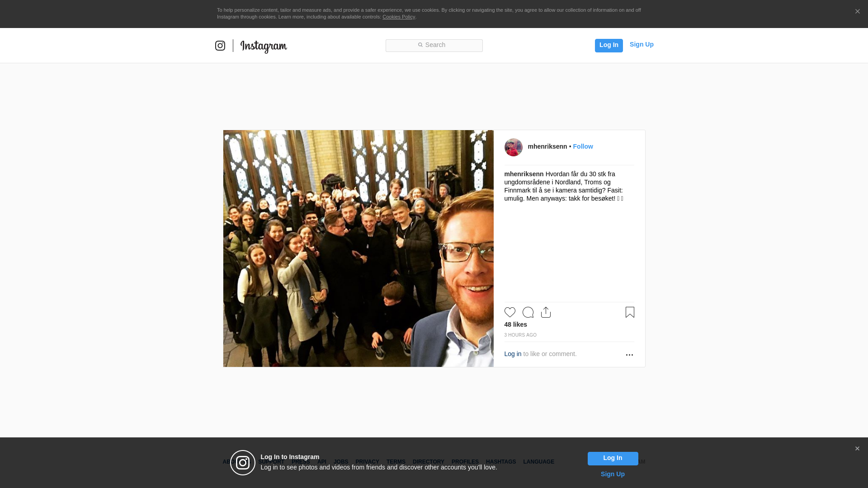The image size is (868, 488).
Task: Click Log in to like or comment
Action: point(513,354)
